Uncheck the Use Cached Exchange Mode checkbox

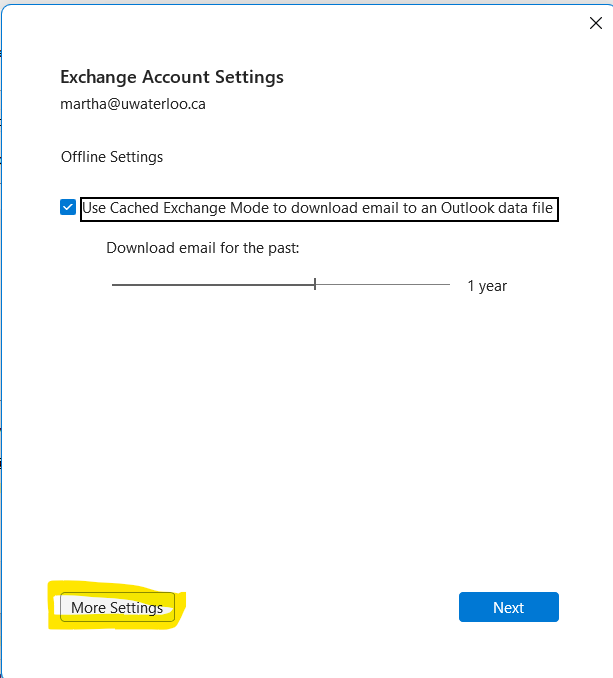click(x=68, y=208)
